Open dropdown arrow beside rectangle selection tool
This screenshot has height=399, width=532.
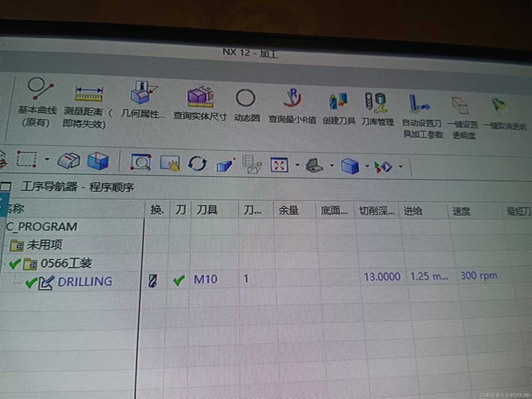coord(47,159)
